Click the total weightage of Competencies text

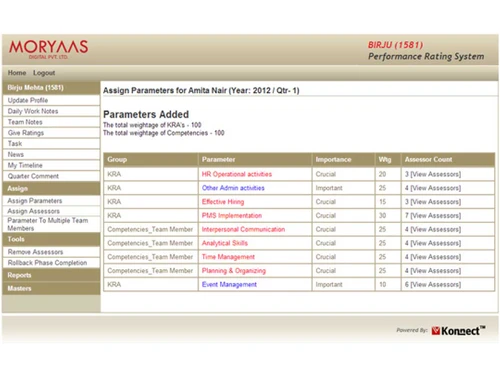click(x=163, y=133)
